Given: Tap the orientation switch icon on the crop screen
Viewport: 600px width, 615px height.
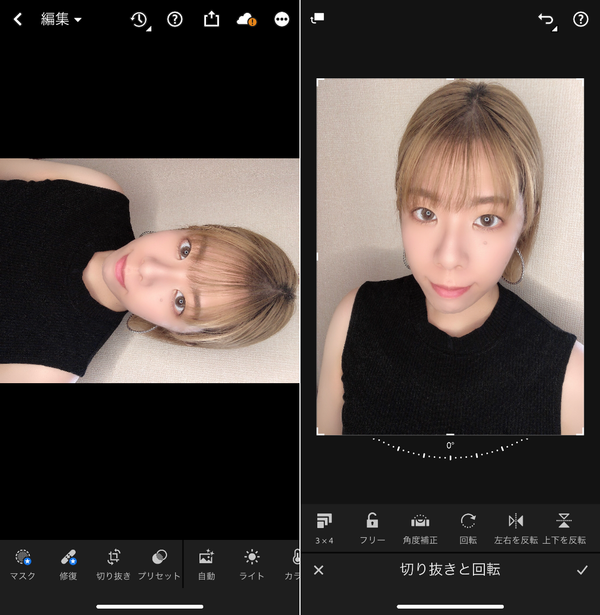Looking at the screenshot, I should click(317, 18).
